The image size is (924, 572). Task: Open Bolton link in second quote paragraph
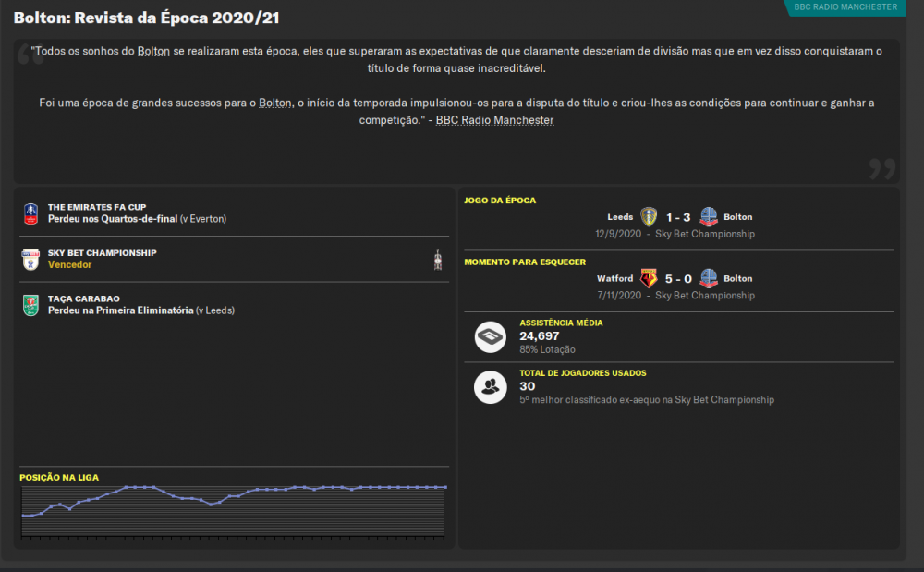pos(275,103)
